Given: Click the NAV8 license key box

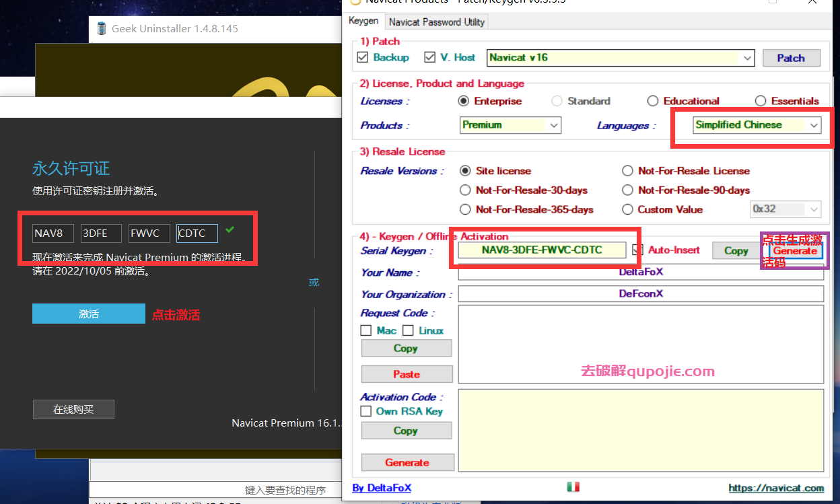Looking at the screenshot, I should click(x=53, y=233).
